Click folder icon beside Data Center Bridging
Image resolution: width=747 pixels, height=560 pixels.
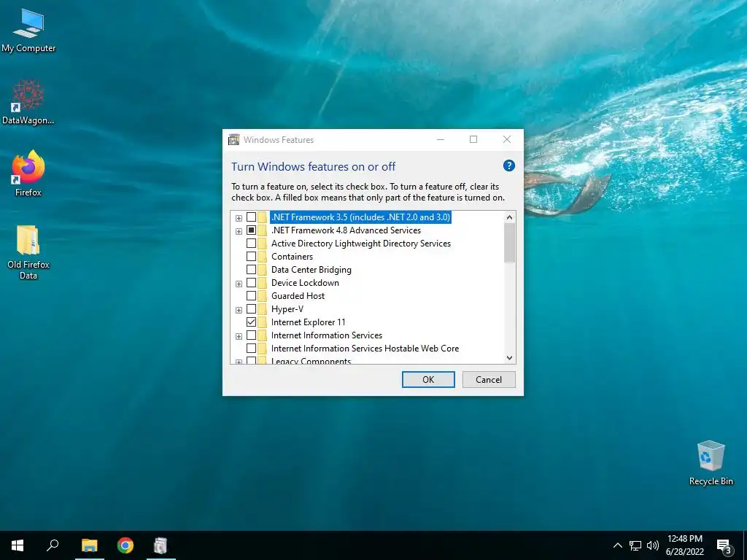[x=263, y=270]
